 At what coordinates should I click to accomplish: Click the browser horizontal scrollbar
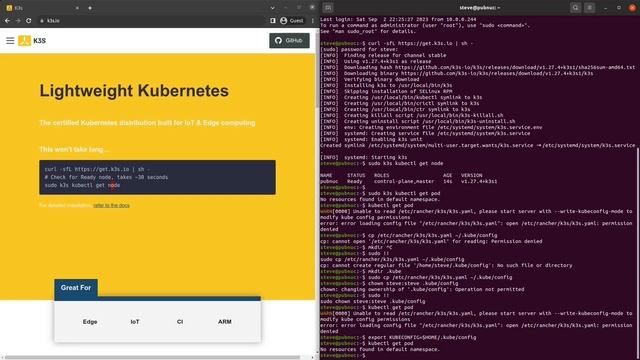point(152,358)
